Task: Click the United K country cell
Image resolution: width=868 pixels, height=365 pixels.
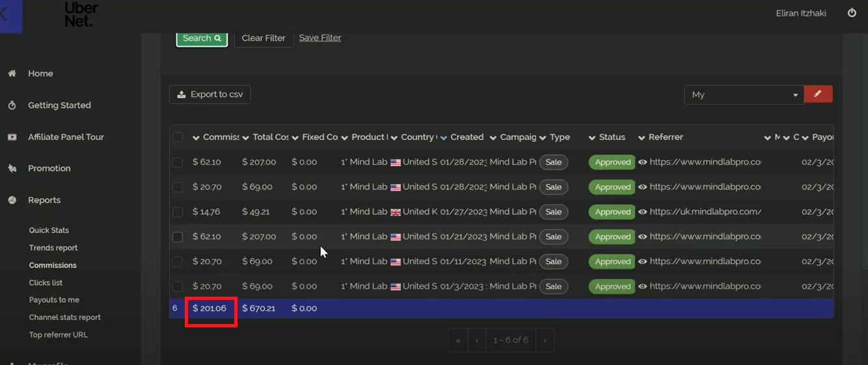Action: click(414, 212)
